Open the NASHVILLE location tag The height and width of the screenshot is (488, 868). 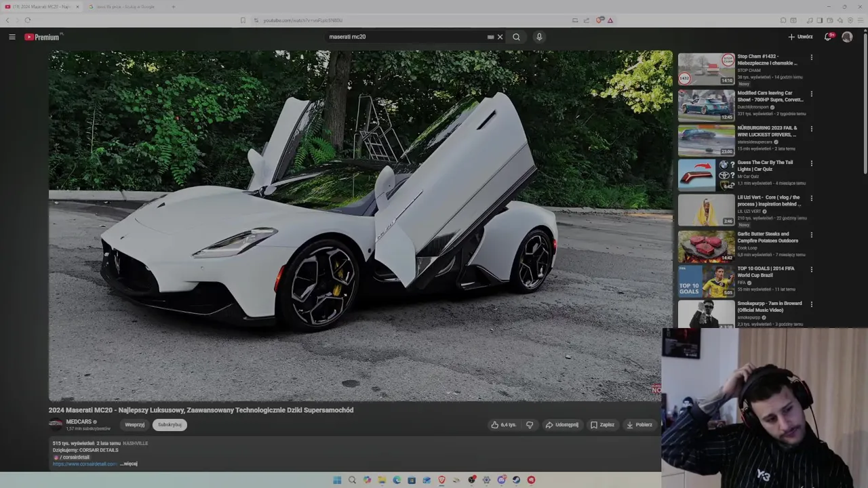click(x=135, y=443)
